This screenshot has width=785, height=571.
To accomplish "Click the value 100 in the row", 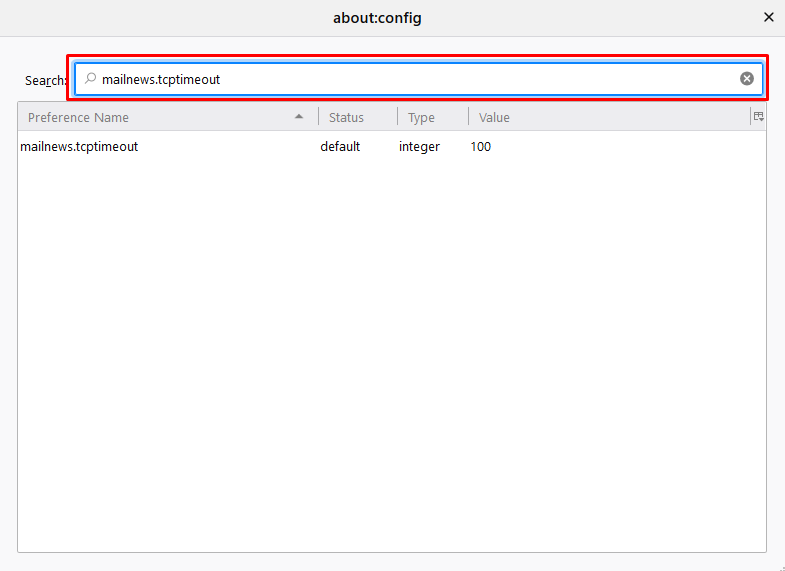I will [481, 147].
